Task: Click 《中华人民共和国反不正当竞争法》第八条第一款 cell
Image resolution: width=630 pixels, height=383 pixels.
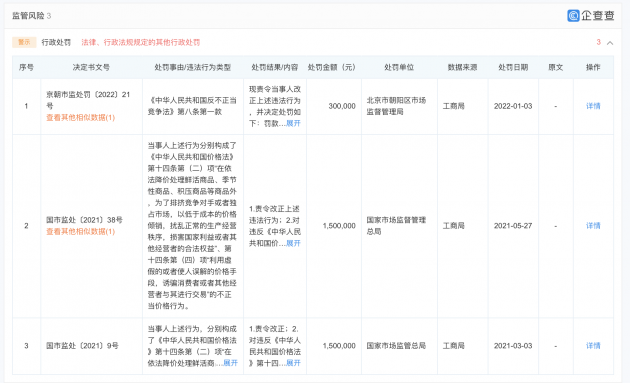Action: (x=192, y=106)
